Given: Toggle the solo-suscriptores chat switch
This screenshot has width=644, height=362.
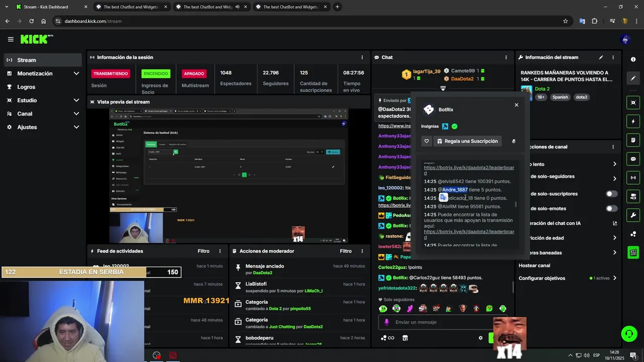Looking at the screenshot, I should 612,194.
